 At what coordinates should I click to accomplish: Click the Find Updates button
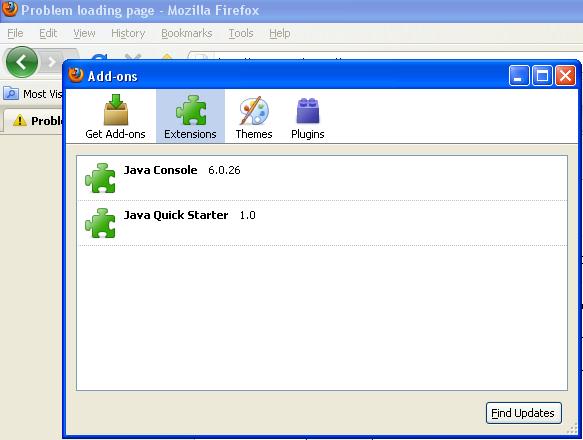[524, 413]
